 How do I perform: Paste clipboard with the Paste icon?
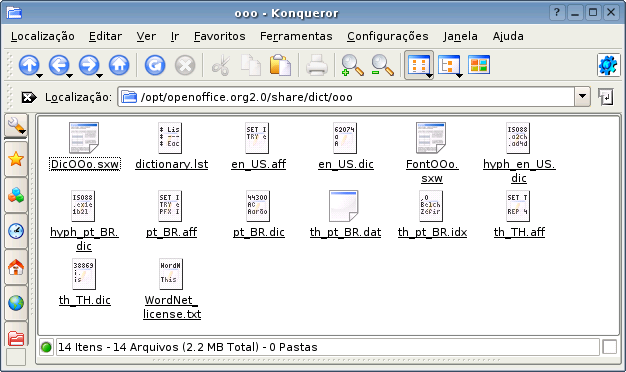[280, 65]
